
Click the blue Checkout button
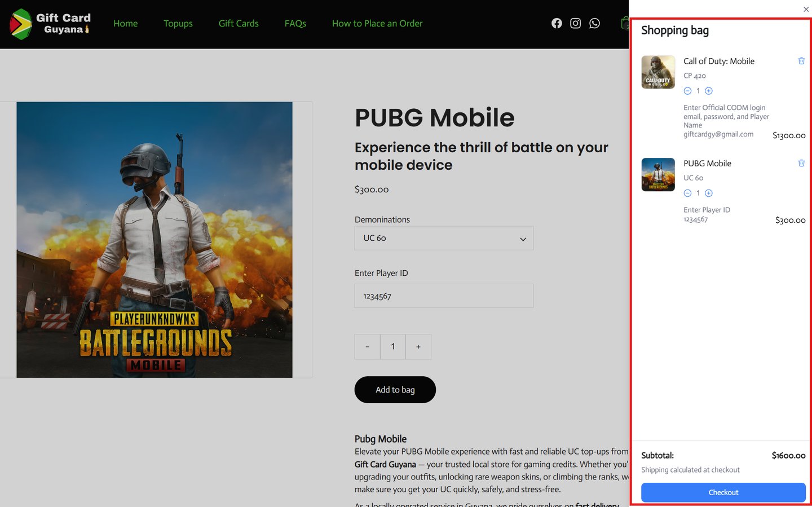723,492
